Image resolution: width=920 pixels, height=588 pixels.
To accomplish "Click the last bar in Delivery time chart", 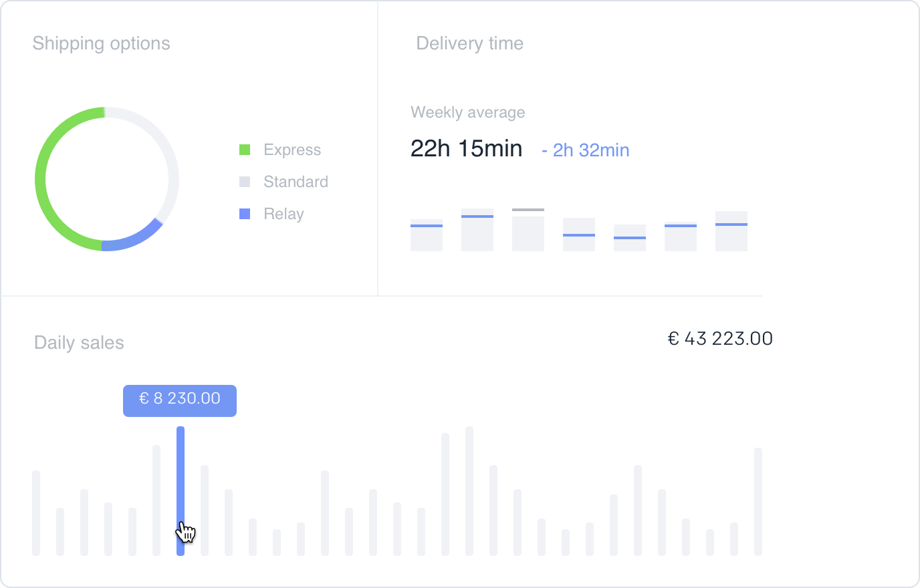I will [731, 231].
